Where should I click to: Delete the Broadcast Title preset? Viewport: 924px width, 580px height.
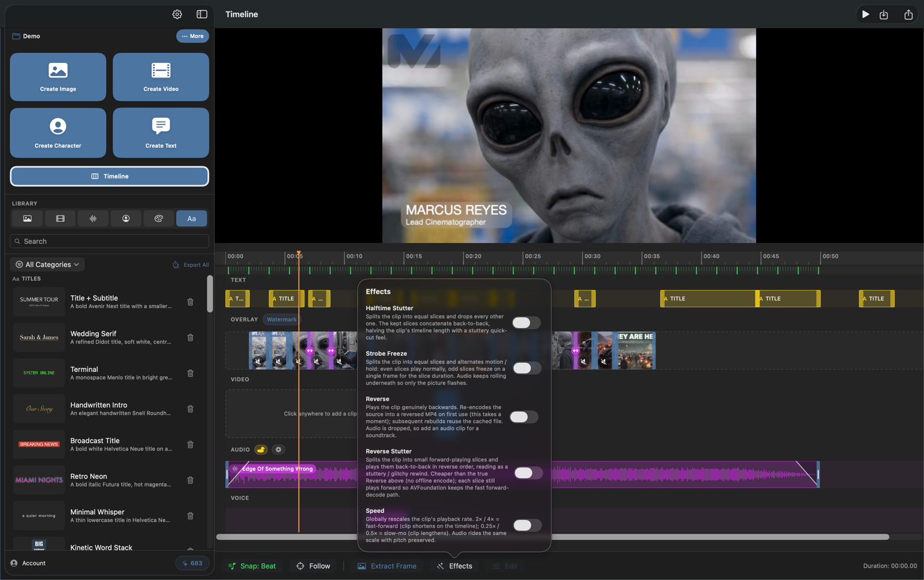tap(191, 444)
